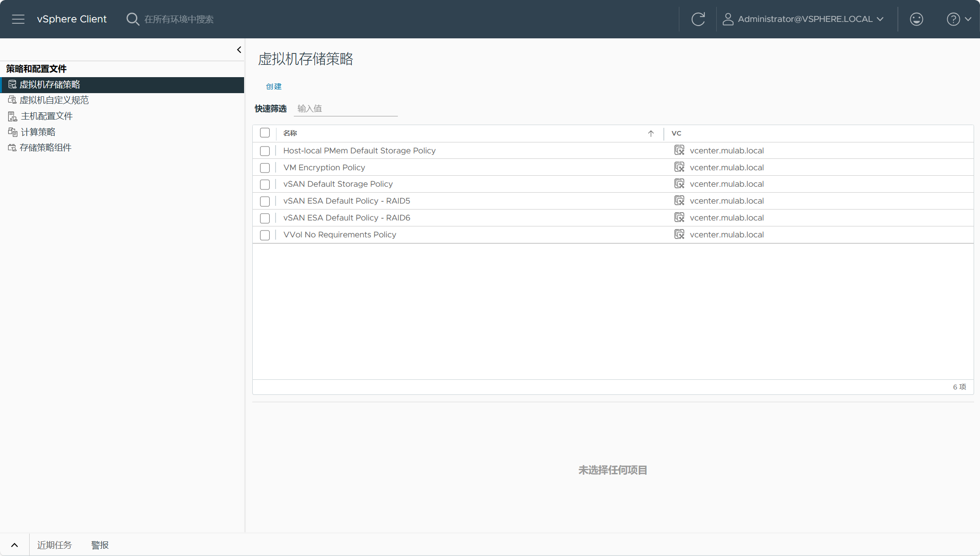Open VM Encryption Policy name

(x=324, y=168)
